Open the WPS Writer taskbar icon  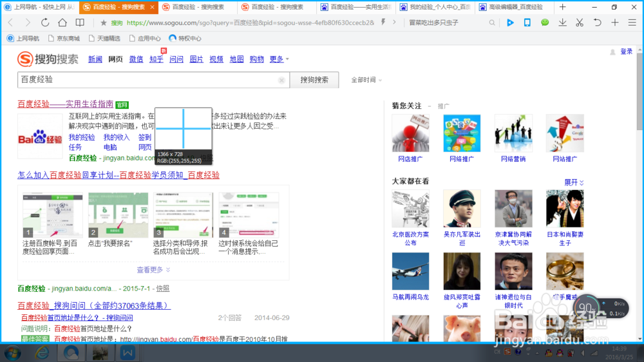pyautogui.click(x=128, y=353)
